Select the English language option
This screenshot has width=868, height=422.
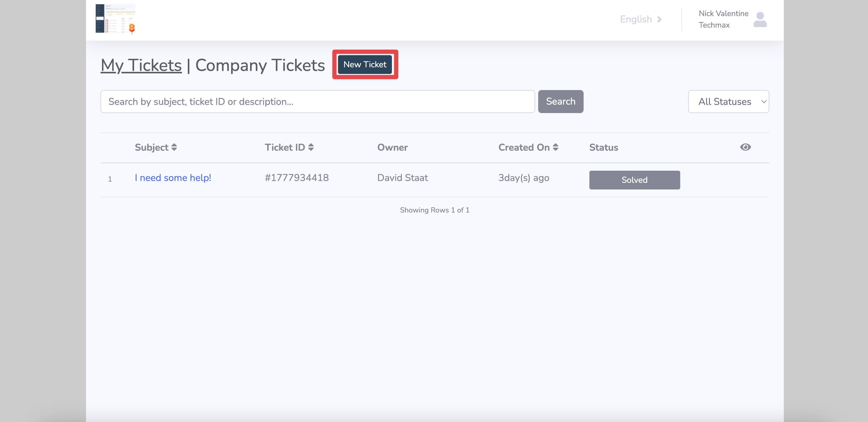[x=635, y=19]
